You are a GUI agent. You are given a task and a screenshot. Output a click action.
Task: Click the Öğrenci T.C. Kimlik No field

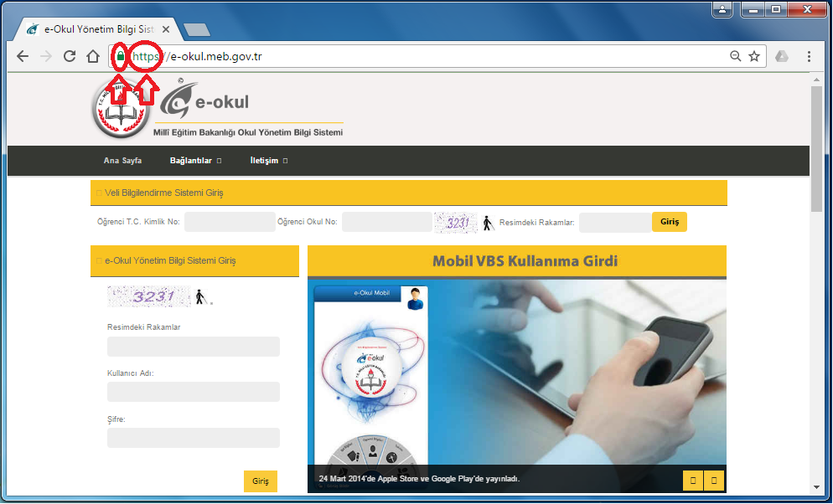[x=230, y=222]
